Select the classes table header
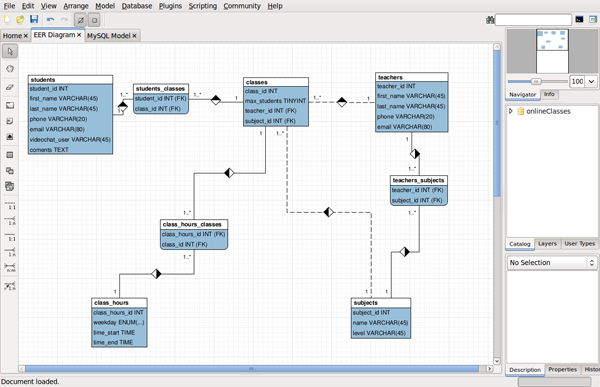The image size is (600, 387). [x=276, y=82]
